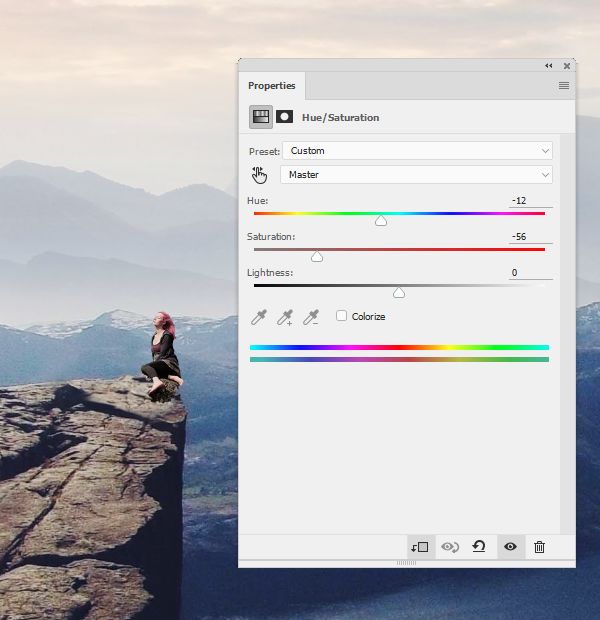Viewport: 600px width, 620px height.
Task: Click the Preset label
Action: (x=264, y=152)
